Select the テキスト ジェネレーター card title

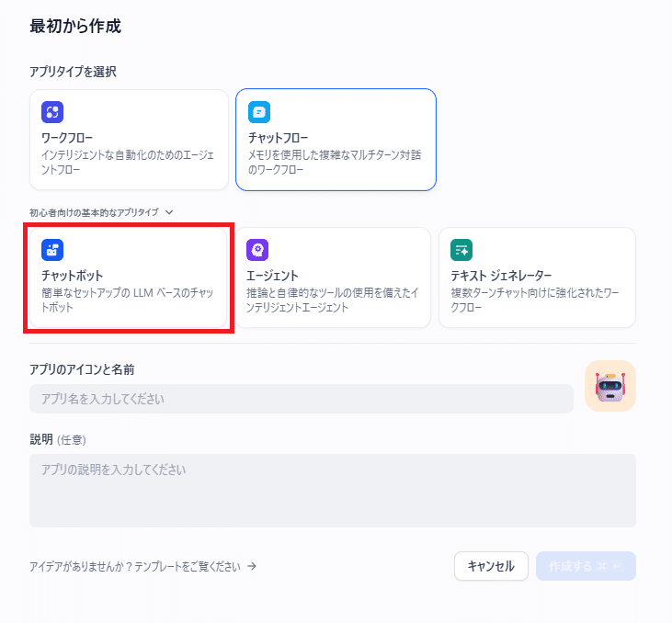(501, 276)
